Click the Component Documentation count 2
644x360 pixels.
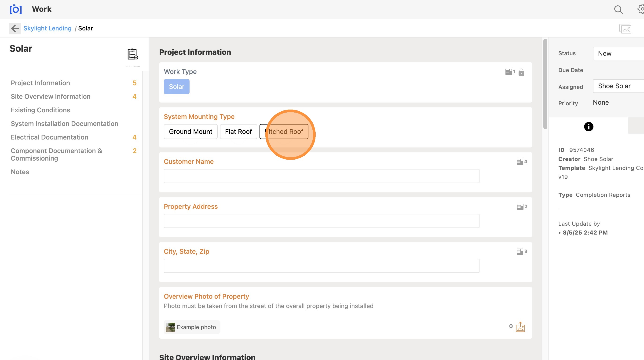pyautogui.click(x=135, y=151)
